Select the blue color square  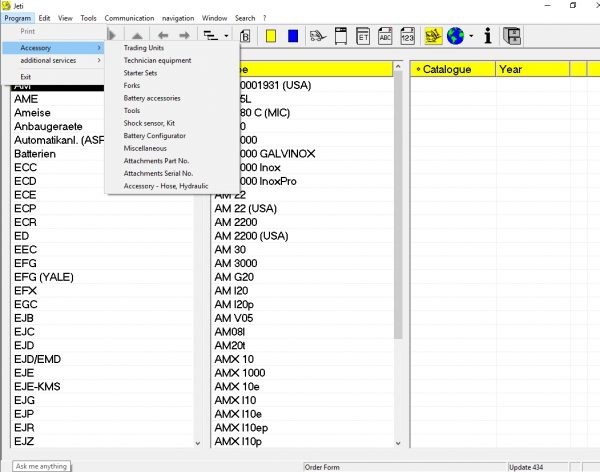293,36
